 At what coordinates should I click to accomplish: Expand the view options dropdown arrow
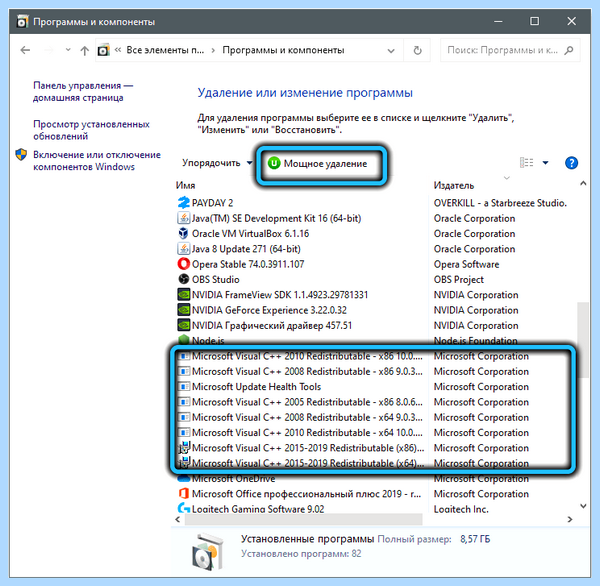tap(545, 163)
